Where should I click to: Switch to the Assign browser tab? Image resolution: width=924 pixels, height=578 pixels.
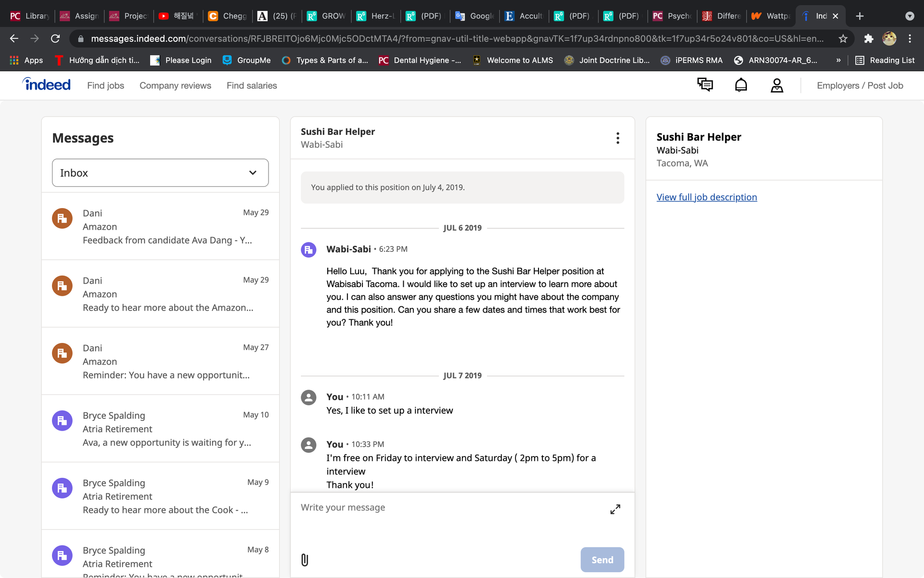79,16
